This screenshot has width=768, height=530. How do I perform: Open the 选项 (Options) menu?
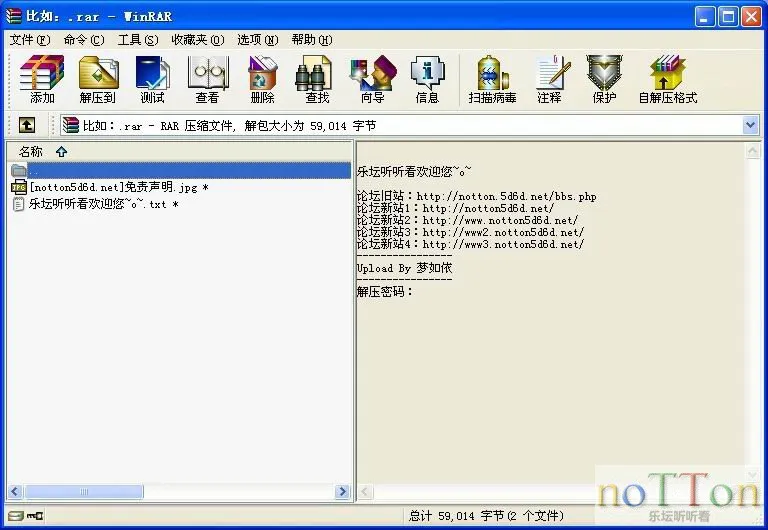(x=257, y=40)
